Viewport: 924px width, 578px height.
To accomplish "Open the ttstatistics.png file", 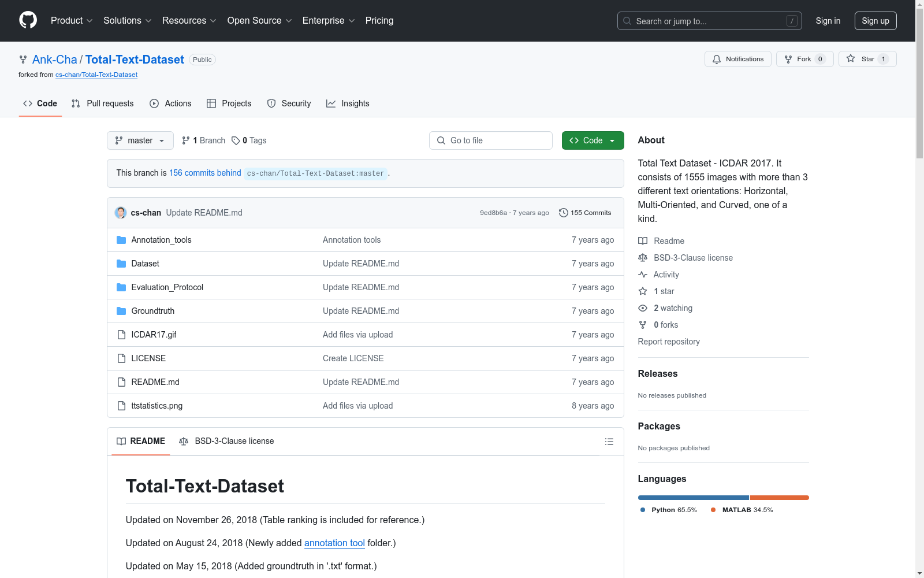I will [157, 406].
